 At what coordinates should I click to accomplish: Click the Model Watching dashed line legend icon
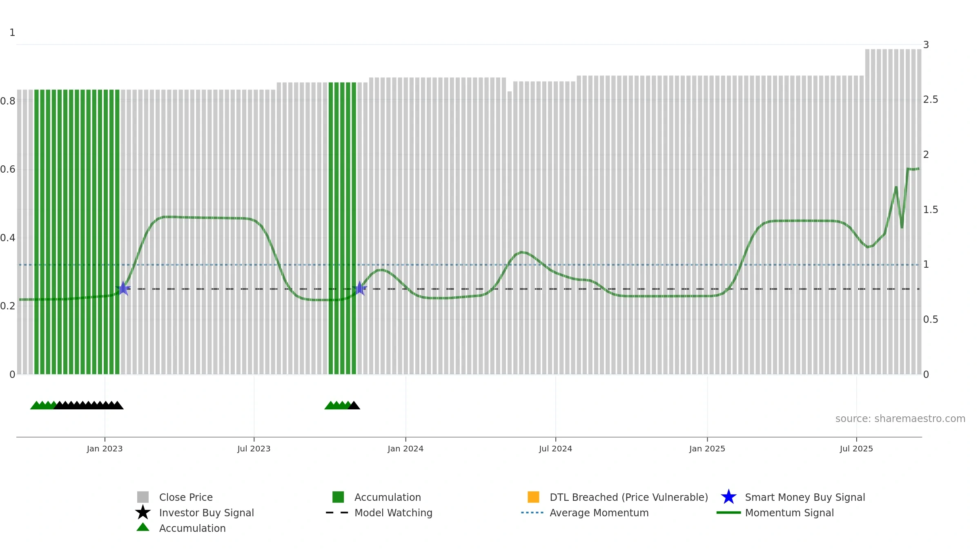(337, 513)
